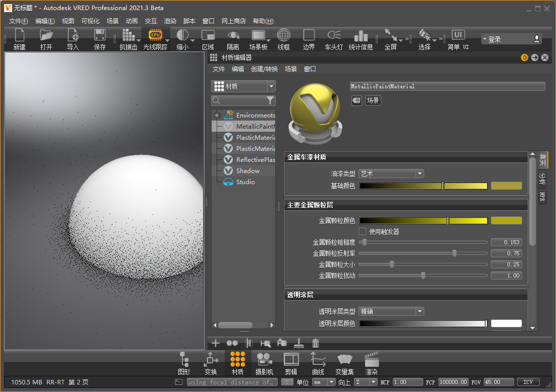Click the 场景 button under material name

373,100
